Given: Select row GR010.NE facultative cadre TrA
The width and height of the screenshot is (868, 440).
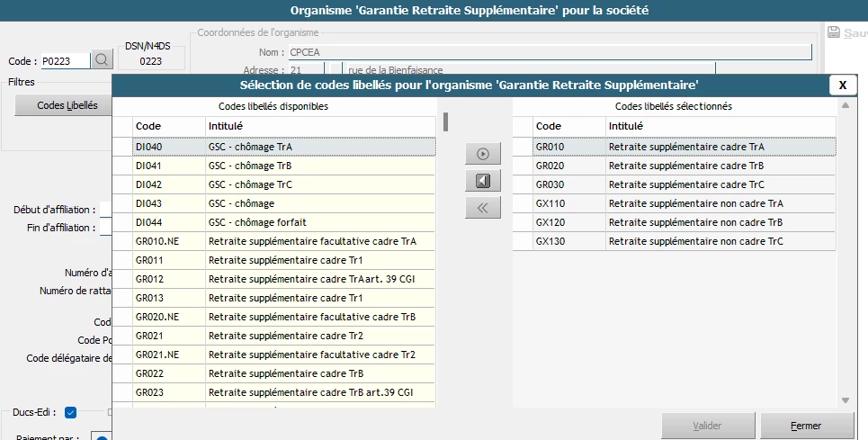Looking at the screenshot, I should pyautogui.click(x=284, y=241).
